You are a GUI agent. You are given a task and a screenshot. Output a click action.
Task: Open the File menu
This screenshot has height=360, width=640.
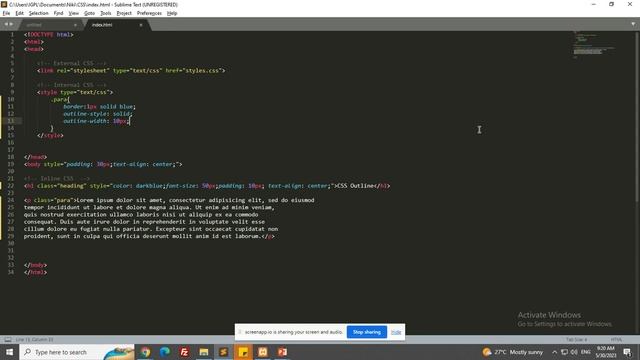[x=6, y=13]
